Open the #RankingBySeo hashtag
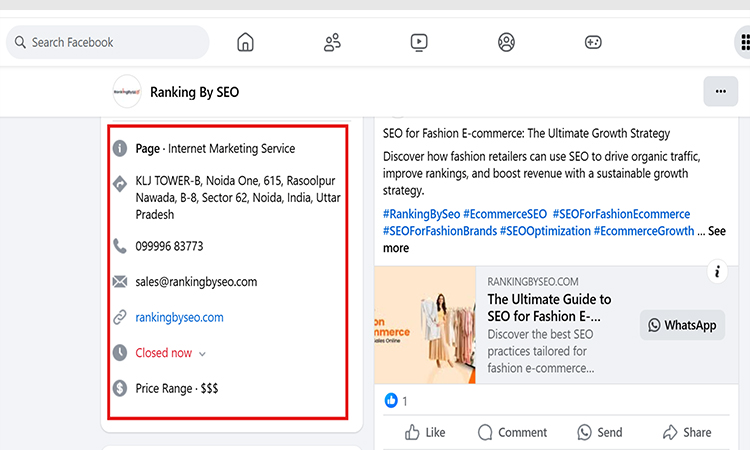Viewport: 750px width, 450px height. tap(421, 214)
